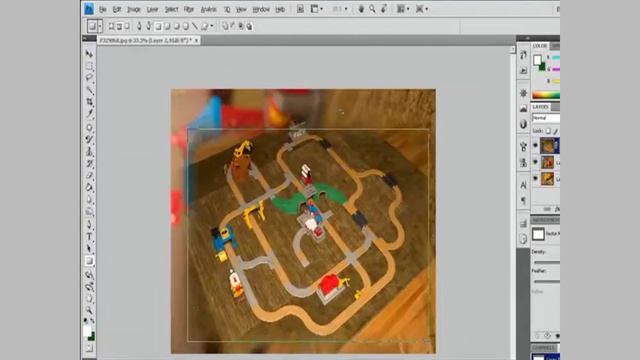Toggle Quick Mask mode
This screenshot has width=640, height=360.
point(89,348)
